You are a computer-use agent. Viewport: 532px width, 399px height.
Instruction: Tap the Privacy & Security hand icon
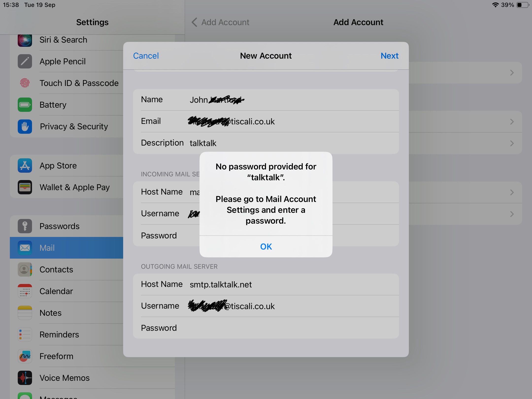click(25, 126)
